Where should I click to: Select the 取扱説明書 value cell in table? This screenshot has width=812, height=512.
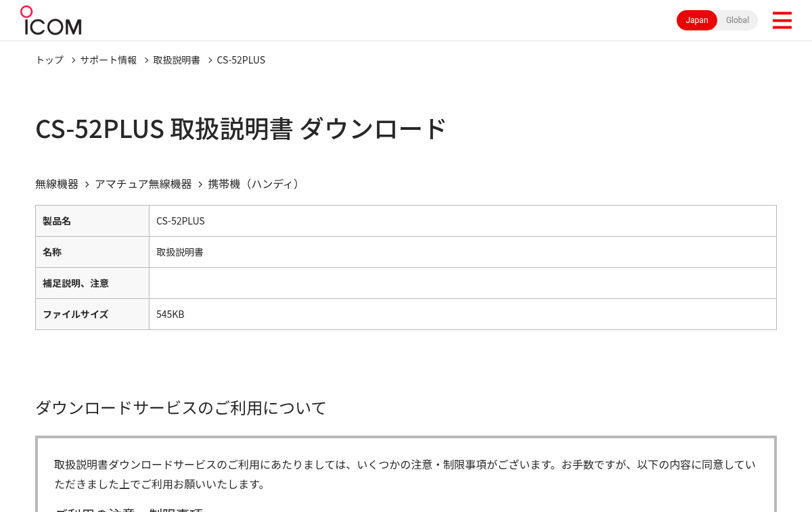[463, 252]
